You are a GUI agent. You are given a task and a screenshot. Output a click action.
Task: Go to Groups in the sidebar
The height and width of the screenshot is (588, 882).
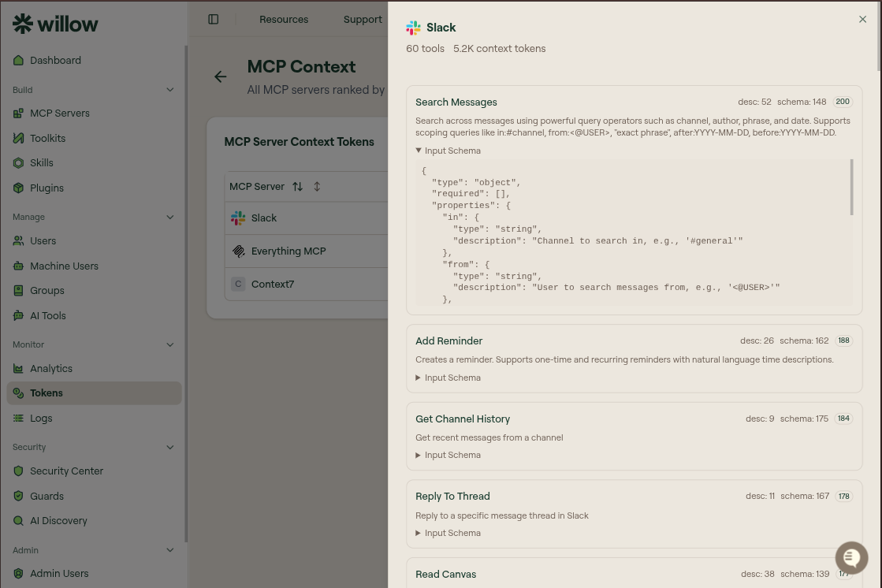point(47,290)
